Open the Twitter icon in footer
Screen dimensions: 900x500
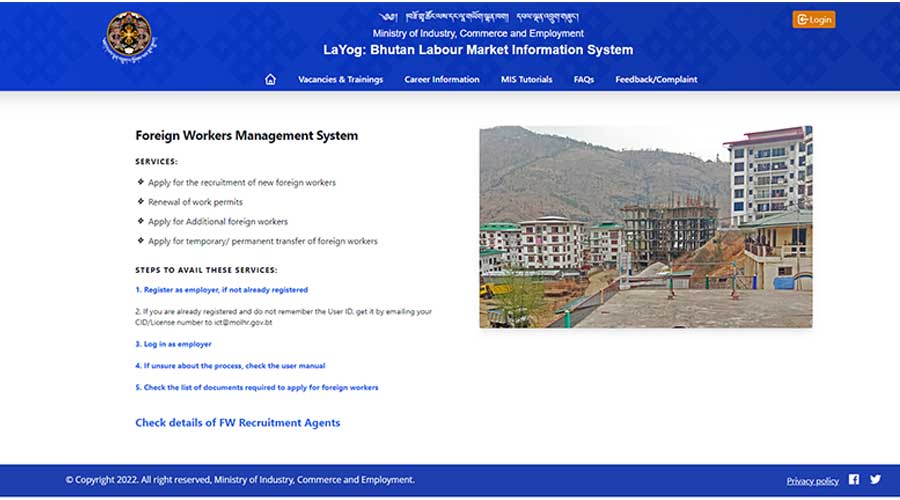tap(875, 480)
